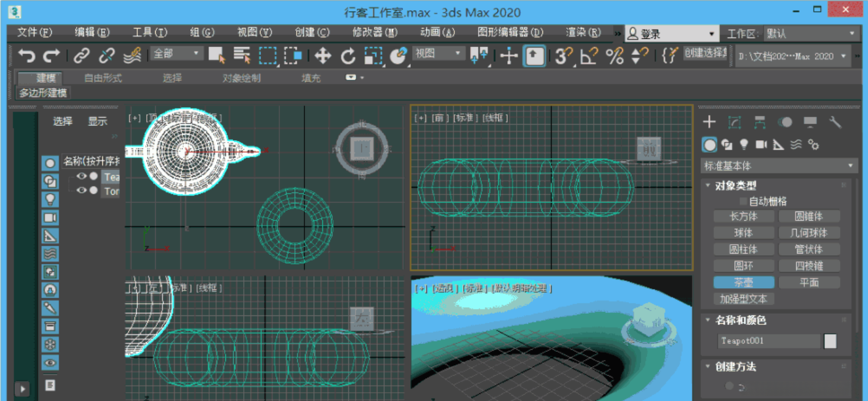Screen dimensions: 868x401
Task: Click the color swatch beside Teapot001
Action: [x=830, y=341]
